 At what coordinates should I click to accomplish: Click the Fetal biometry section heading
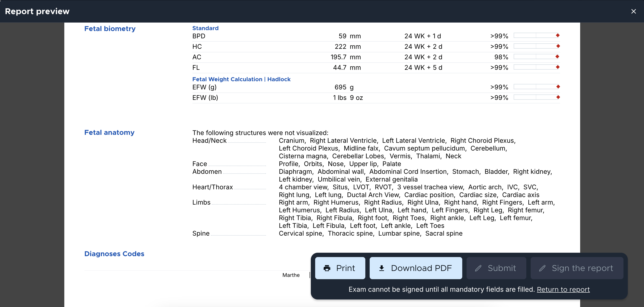point(110,29)
